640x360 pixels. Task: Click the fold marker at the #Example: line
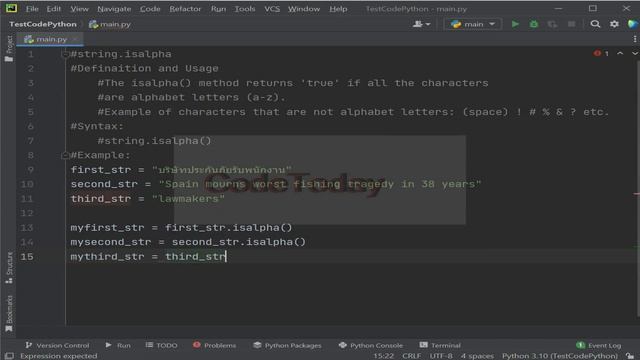pyautogui.click(x=65, y=155)
